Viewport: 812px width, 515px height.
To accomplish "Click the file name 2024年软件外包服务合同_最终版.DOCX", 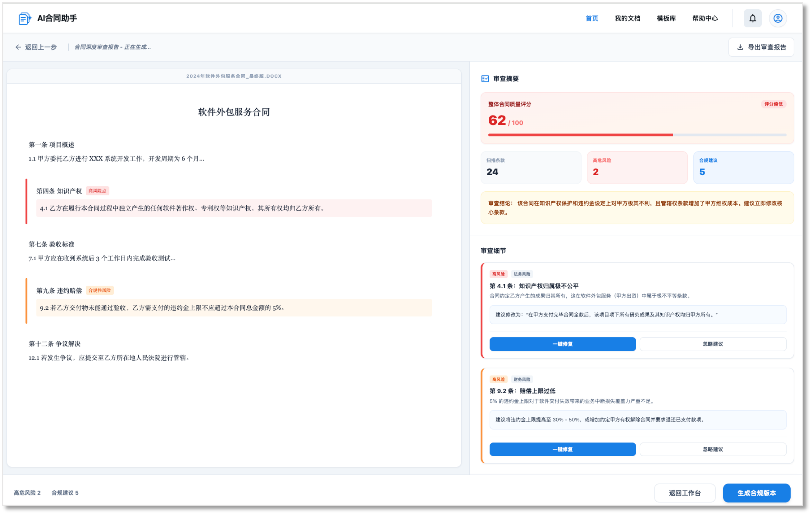I will click(234, 77).
